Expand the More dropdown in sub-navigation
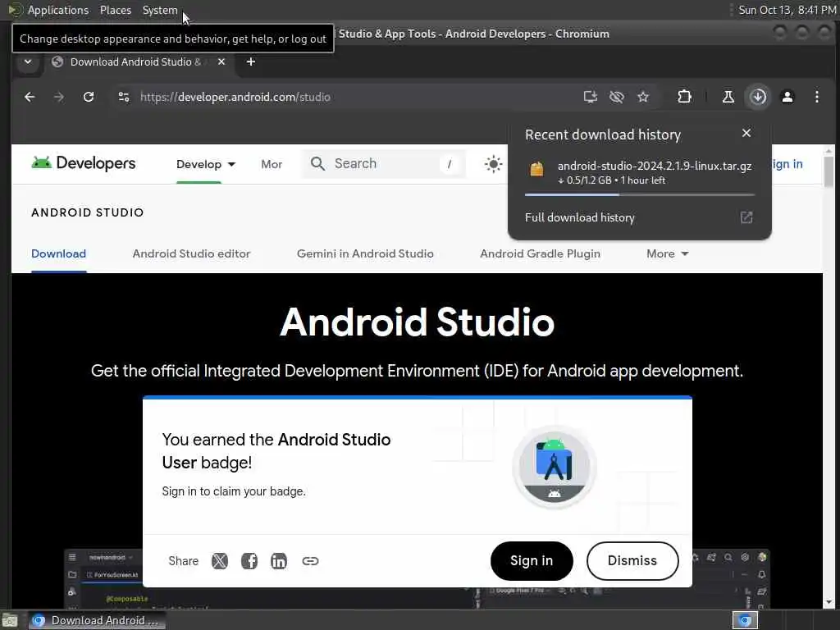 (x=667, y=253)
